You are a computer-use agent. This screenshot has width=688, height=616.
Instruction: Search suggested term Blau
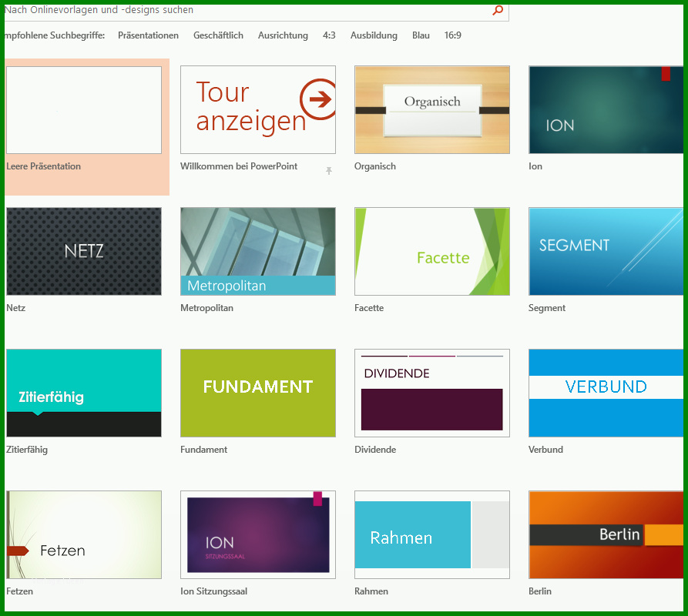421,35
